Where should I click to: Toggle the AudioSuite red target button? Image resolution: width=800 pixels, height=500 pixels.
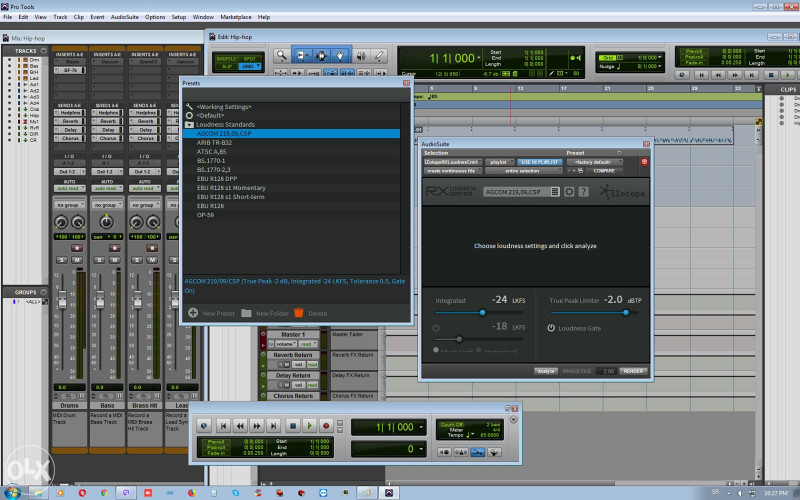pos(644,162)
